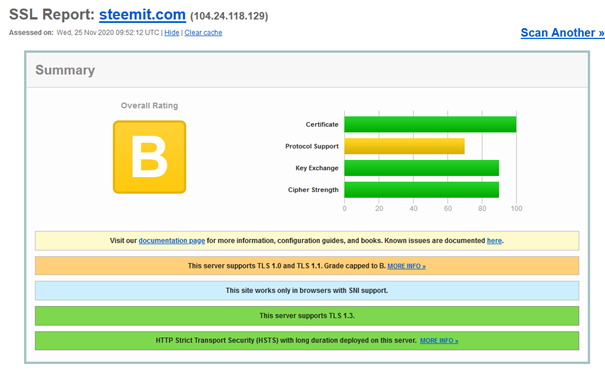The height and width of the screenshot is (372, 605).
Task: Click the orange TLS 1.0 and 1.1 warning banner
Action: tap(307, 266)
